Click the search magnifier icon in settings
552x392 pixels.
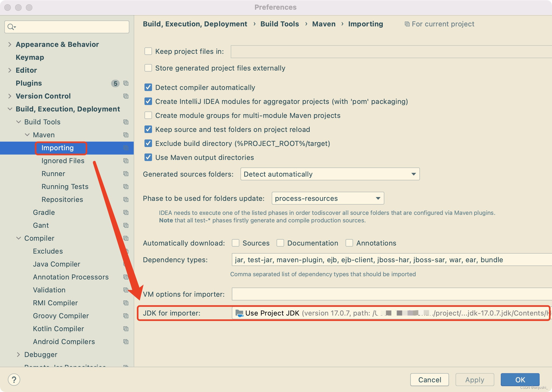[x=12, y=27]
